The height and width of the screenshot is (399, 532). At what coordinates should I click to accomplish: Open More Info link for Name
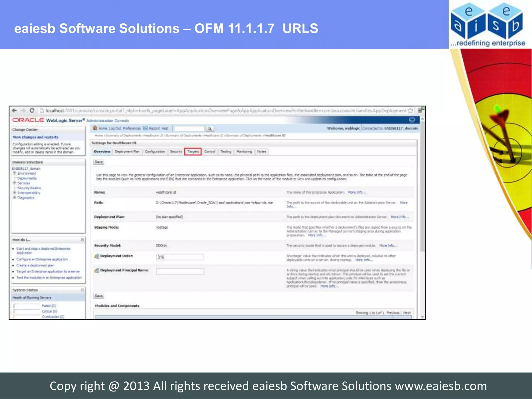[x=357, y=192]
